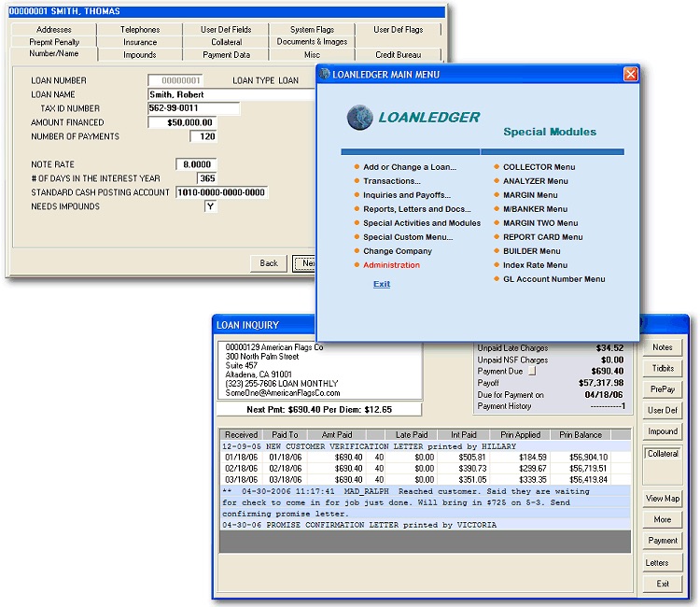Open Add or Change a Loan
This screenshot has width=700, height=607.
click(410, 167)
